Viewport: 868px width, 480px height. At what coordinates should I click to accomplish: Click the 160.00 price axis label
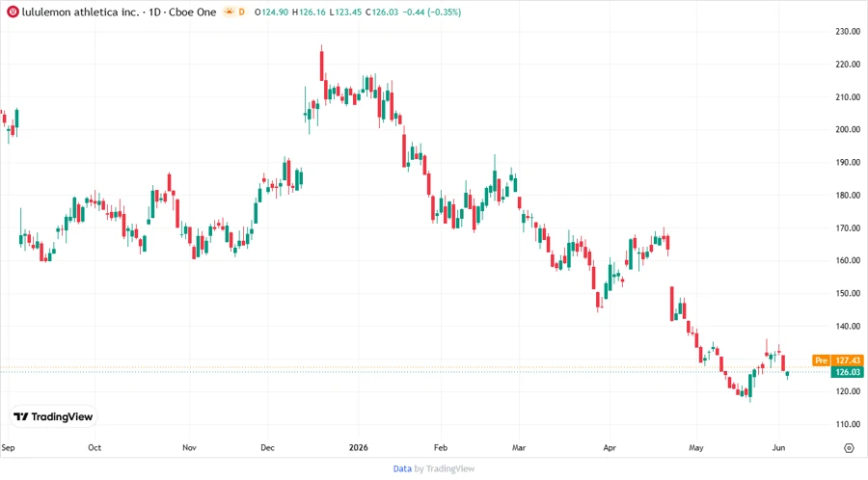pos(848,260)
